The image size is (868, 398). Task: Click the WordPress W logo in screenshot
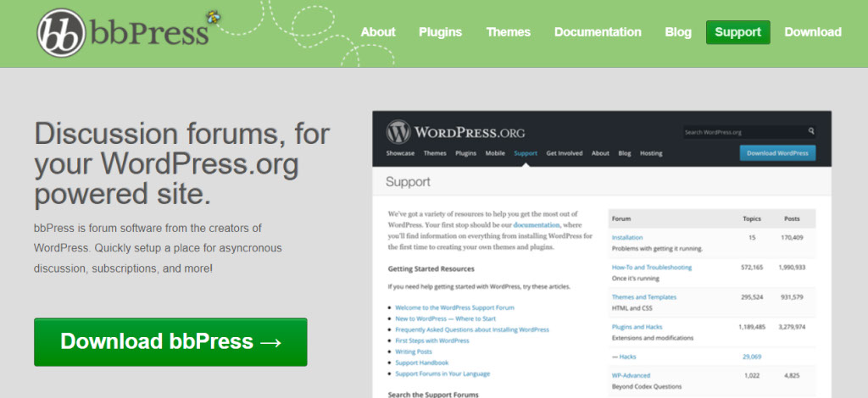click(398, 132)
